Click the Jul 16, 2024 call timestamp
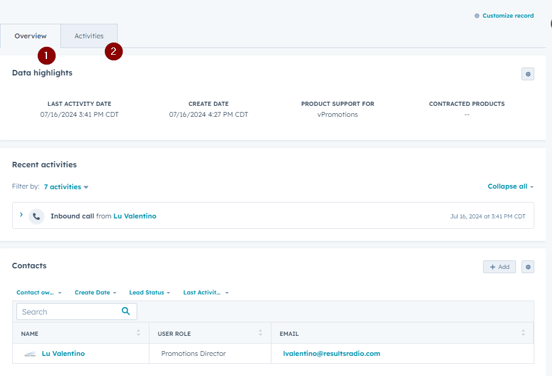The image size is (552, 376). (x=488, y=217)
